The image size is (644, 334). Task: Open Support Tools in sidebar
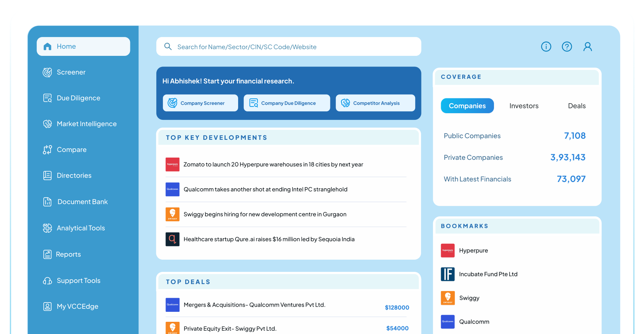tap(78, 281)
